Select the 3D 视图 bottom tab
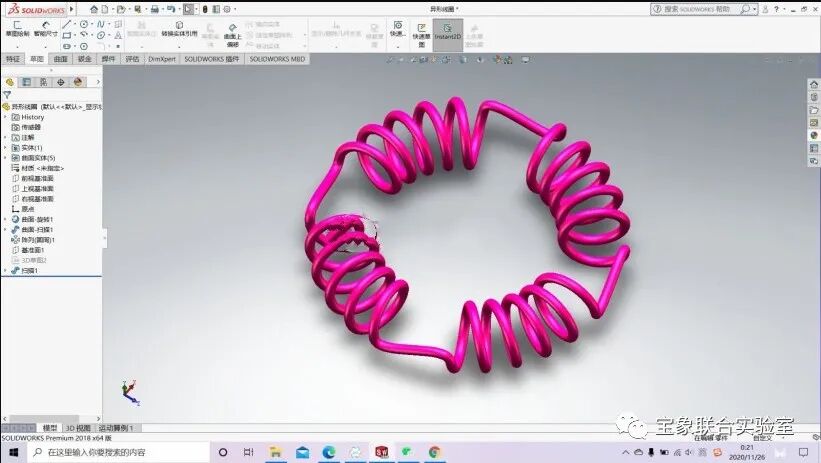This screenshot has width=821, height=463. click(x=78, y=428)
